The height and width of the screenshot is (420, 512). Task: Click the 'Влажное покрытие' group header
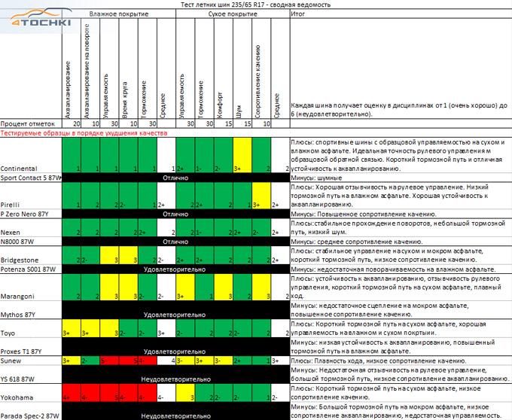pos(118,14)
